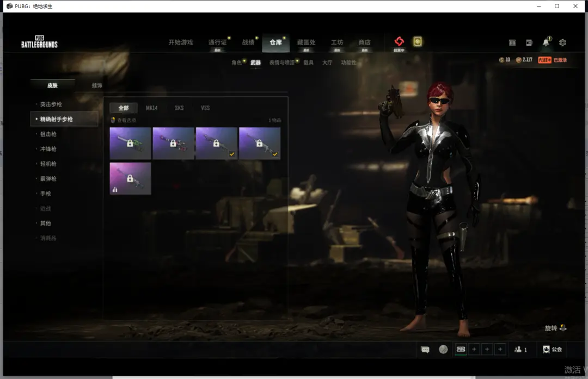Open the news panel icon beside the bell
The width and height of the screenshot is (588, 379).
(x=529, y=43)
